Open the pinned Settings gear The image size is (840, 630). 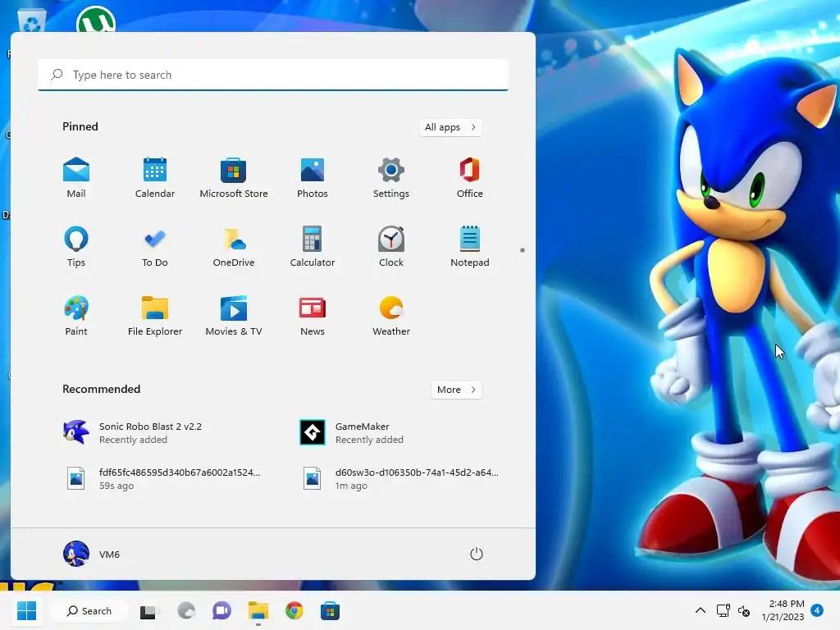(391, 178)
